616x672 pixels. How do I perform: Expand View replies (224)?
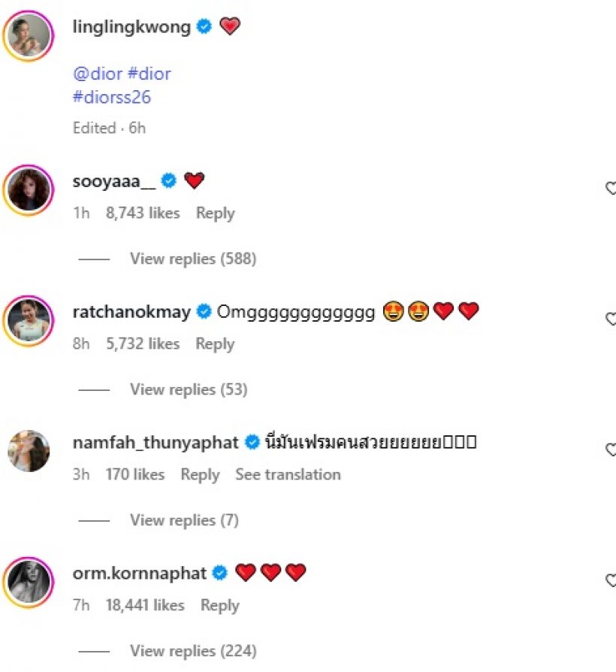[193, 651]
